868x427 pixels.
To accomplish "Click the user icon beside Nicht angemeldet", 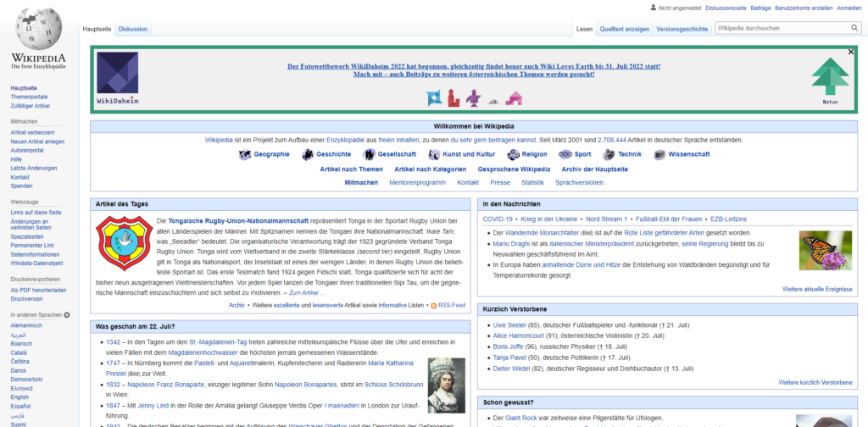I will tap(653, 8).
